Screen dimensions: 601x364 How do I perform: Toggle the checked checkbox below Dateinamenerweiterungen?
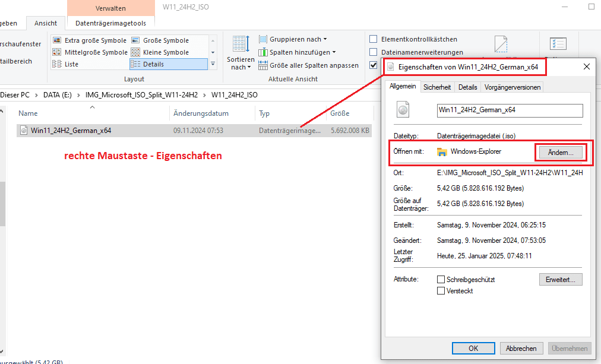tap(374, 65)
